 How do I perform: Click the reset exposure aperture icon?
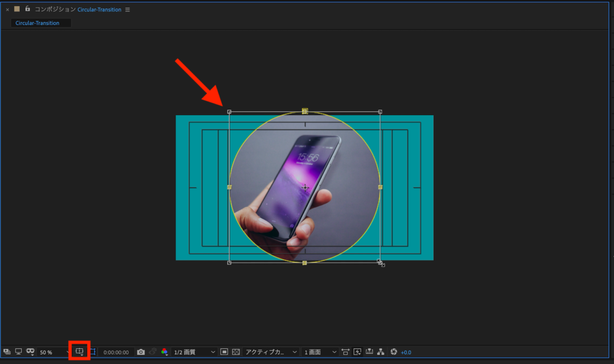[x=394, y=352]
